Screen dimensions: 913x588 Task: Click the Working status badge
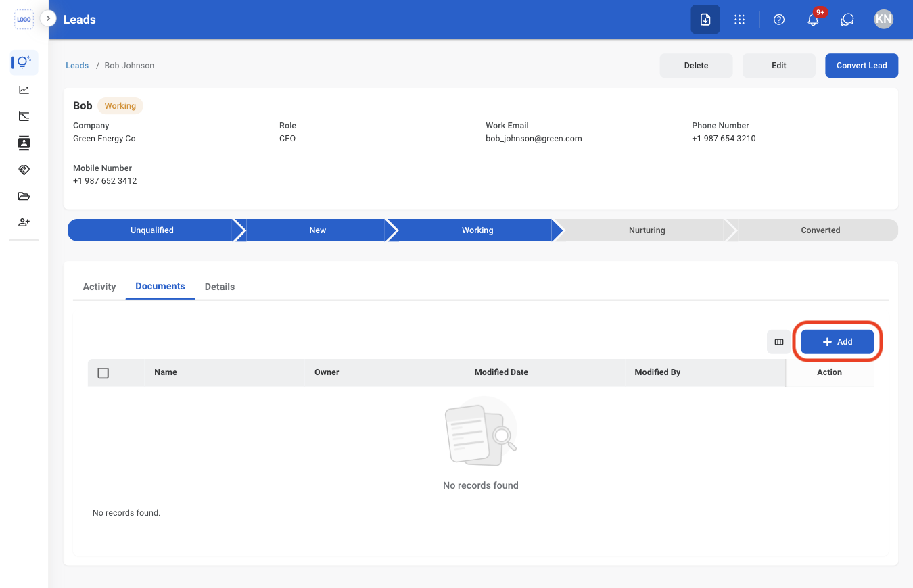(x=120, y=106)
